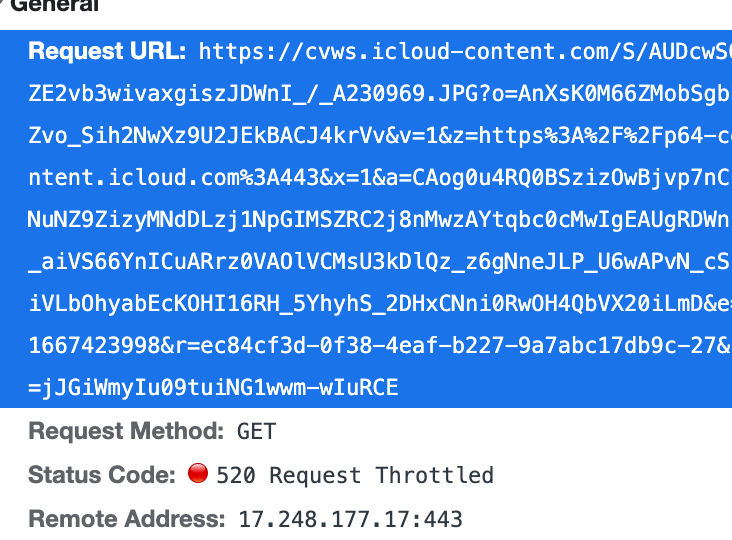Select the last URL line =jJGiWmyIu09tuiNG1wwm-wIuRCE
The height and width of the screenshot is (540, 732).
pyautogui.click(x=213, y=388)
